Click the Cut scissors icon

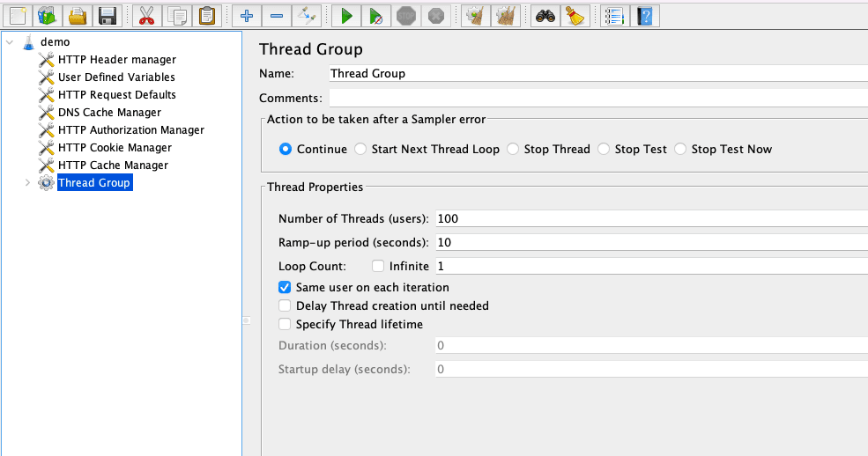click(146, 16)
